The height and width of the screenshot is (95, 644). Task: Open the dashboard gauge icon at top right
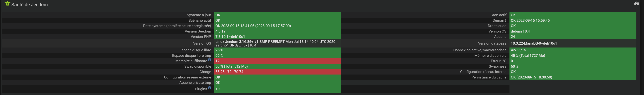(636, 3)
